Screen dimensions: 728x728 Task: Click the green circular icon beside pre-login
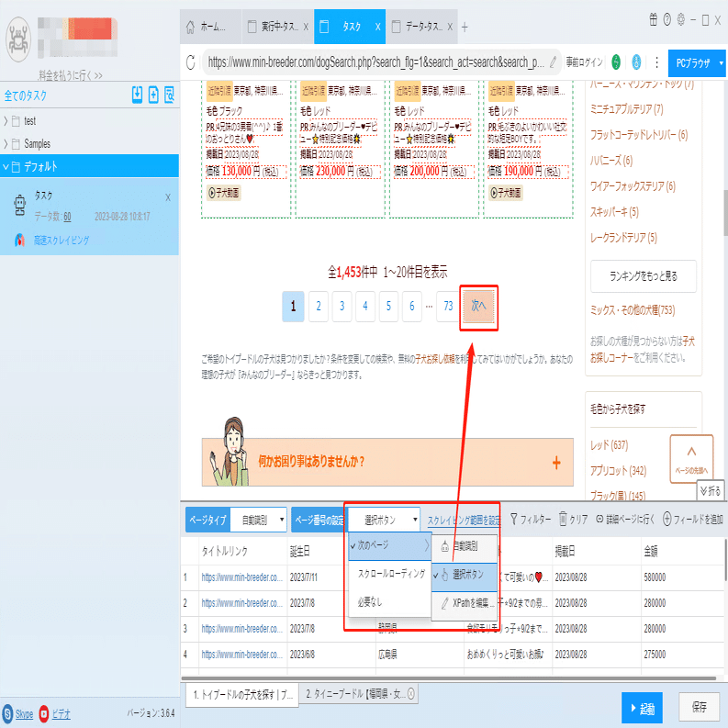[x=616, y=62]
